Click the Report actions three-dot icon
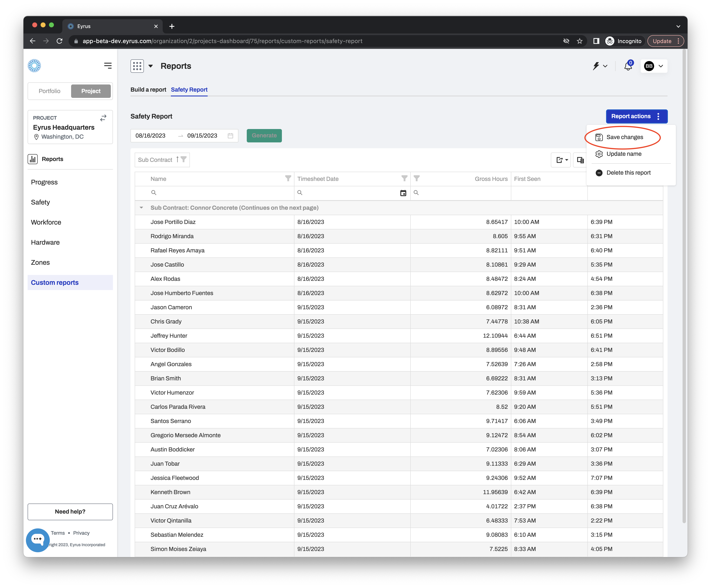Viewport: 711px width, 588px height. (659, 116)
